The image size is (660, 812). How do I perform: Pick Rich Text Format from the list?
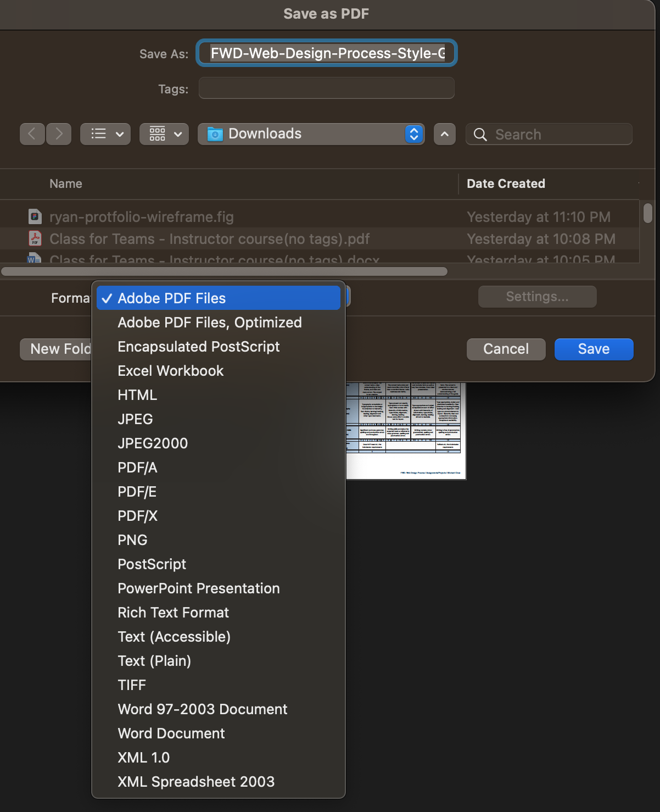(x=173, y=612)
